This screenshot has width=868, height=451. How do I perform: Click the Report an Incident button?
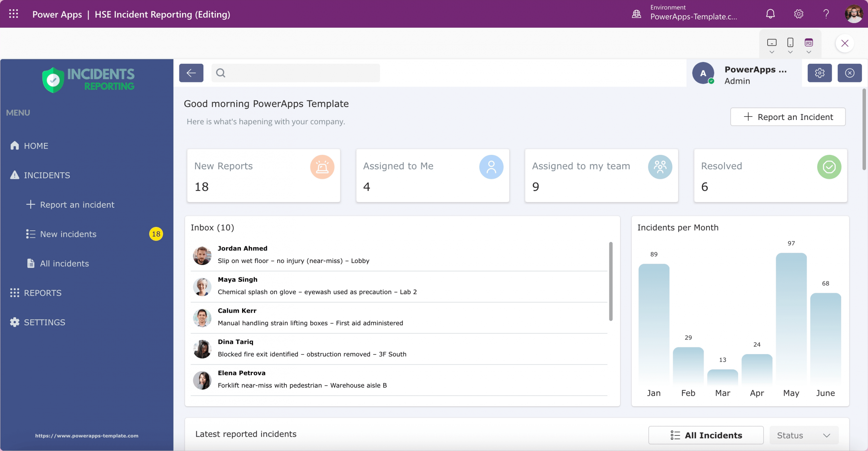pyautogui.click(x=787, y=117)
